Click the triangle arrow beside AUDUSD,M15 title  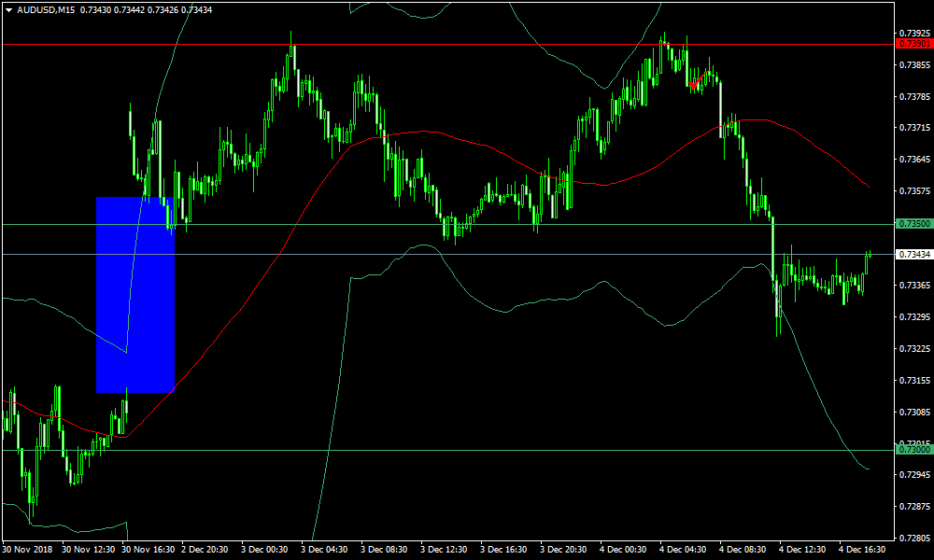click(9, 10)
